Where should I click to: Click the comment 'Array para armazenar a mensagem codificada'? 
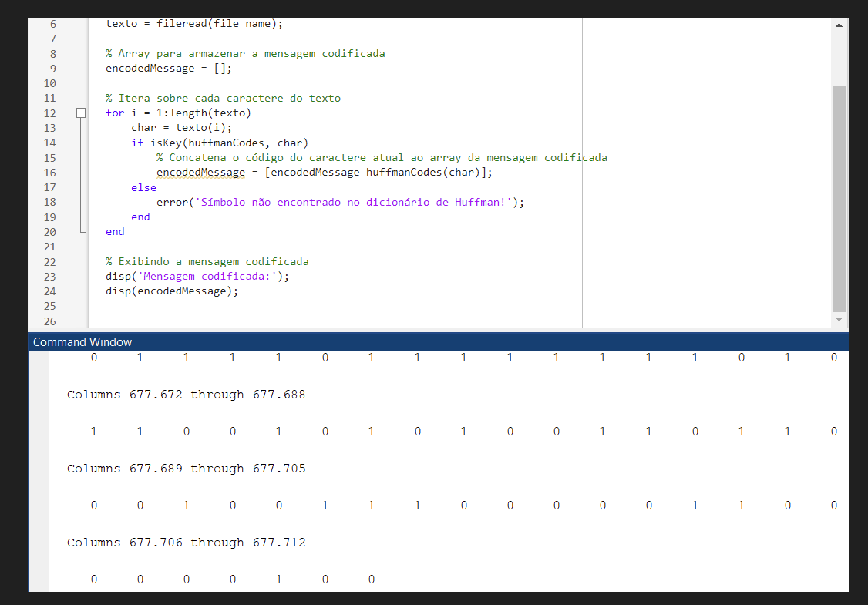251,54
